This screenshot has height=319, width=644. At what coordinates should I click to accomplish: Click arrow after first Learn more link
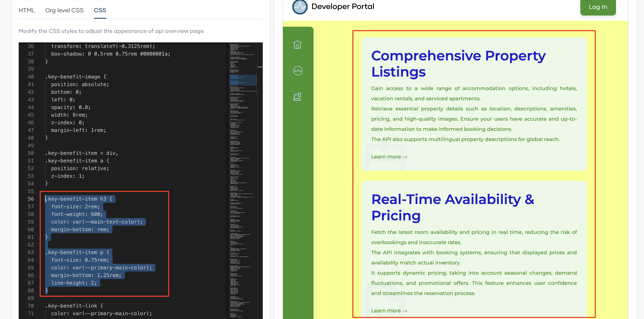tap(405, 157)
